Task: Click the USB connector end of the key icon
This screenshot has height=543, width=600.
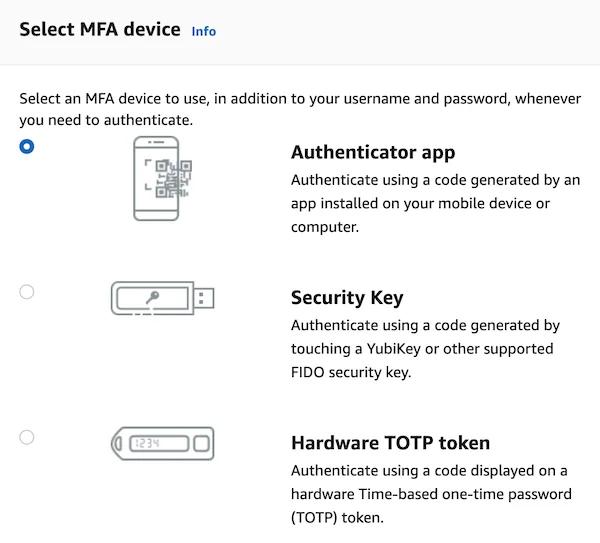Action: pos(204,297)
